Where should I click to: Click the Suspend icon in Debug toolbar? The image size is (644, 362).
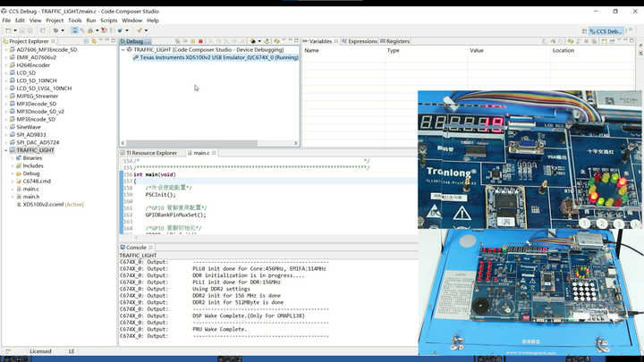[x=193, y=41]
